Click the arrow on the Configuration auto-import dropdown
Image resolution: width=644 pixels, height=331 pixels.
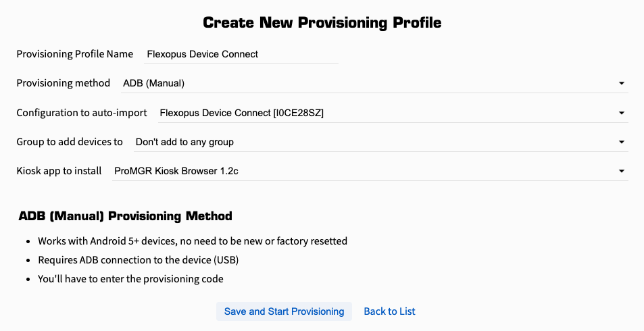click(621, 113)
